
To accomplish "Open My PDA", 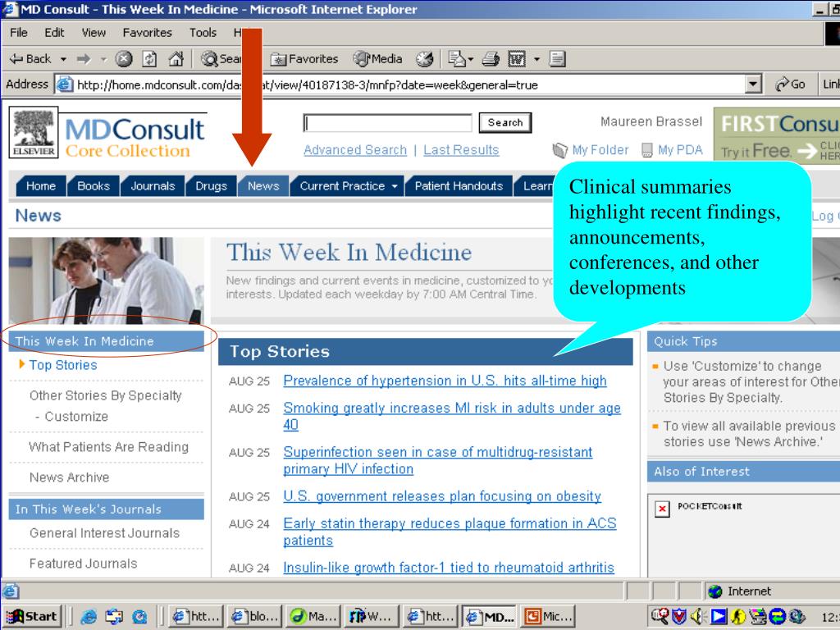I will tap(672, 150).
